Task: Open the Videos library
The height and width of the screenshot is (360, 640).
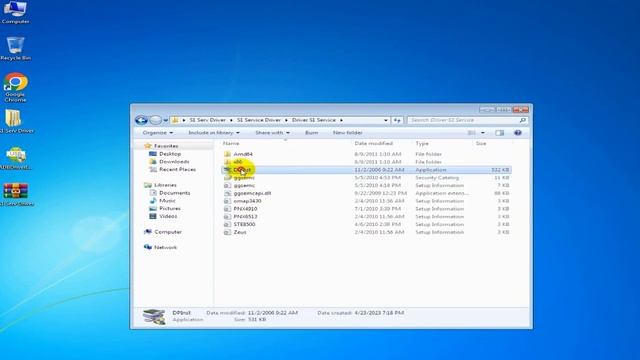Action: tap(168, 216)
